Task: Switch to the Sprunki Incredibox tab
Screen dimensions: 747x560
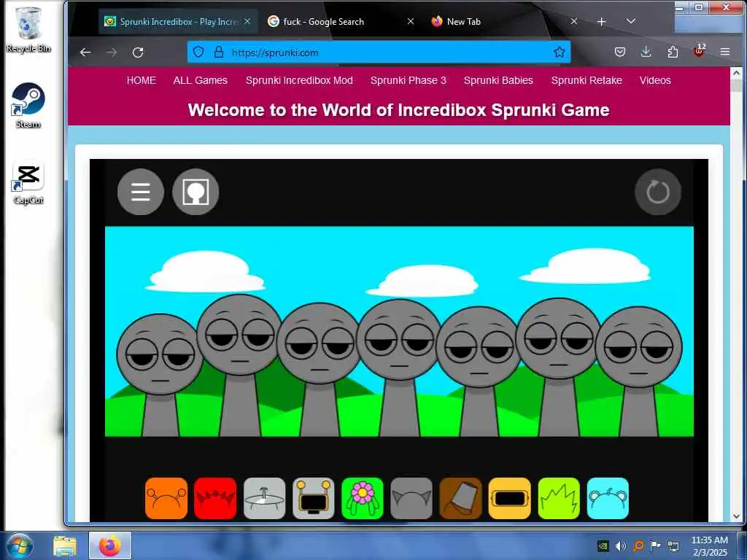Action: pos(178,21)
